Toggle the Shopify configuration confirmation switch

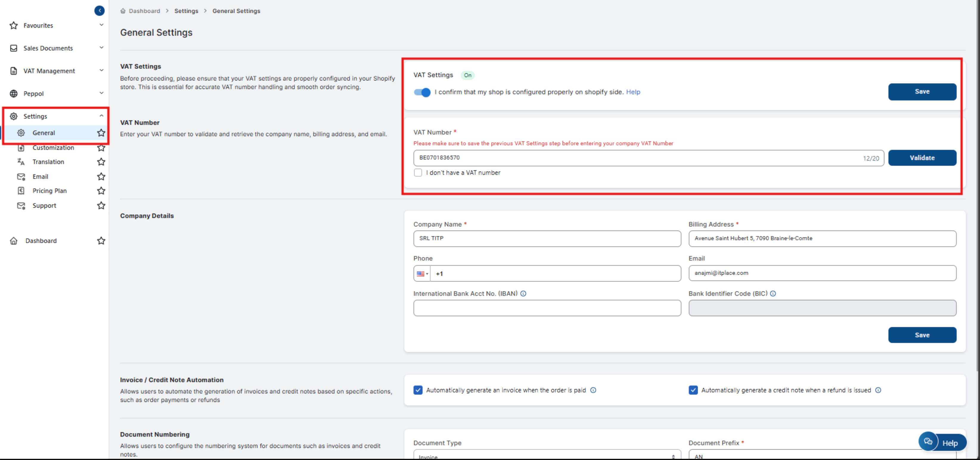pos(422,92)
